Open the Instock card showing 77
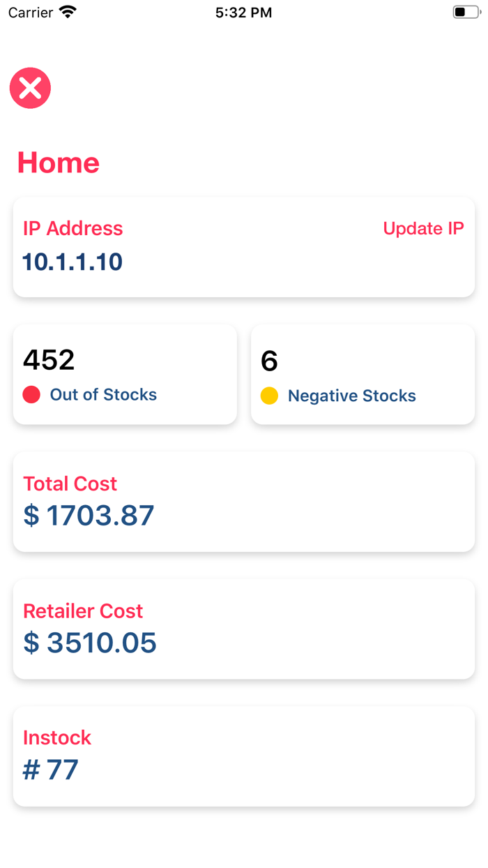This screenshot has height=868, width=488. [x=243, y=756]
